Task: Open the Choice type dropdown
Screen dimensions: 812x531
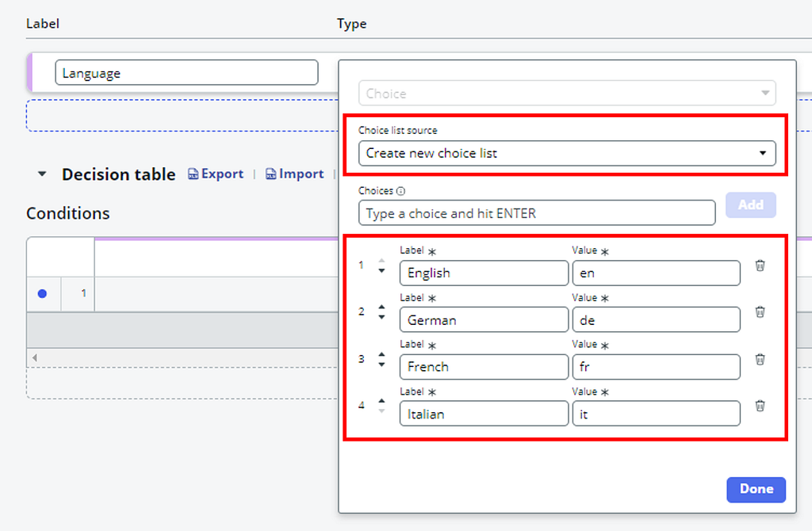Action: 567,94
